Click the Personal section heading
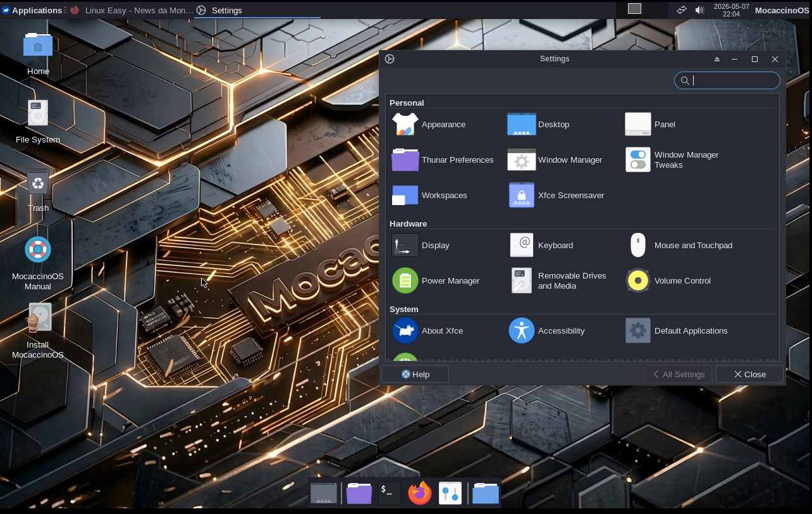 [x=407, y=103]
